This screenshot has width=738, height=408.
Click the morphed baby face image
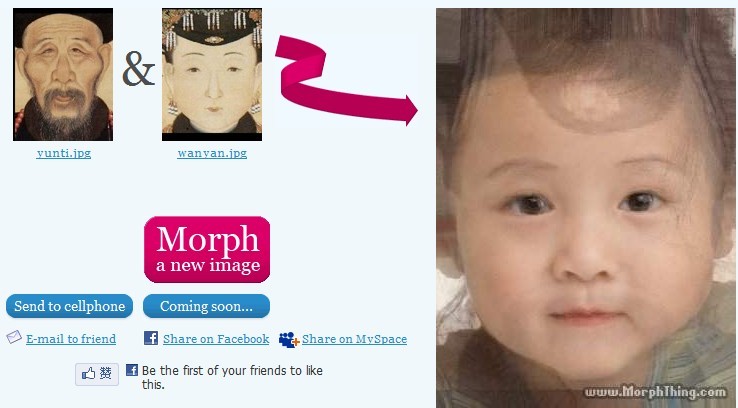pyautogui.click(x=586, y=208)
